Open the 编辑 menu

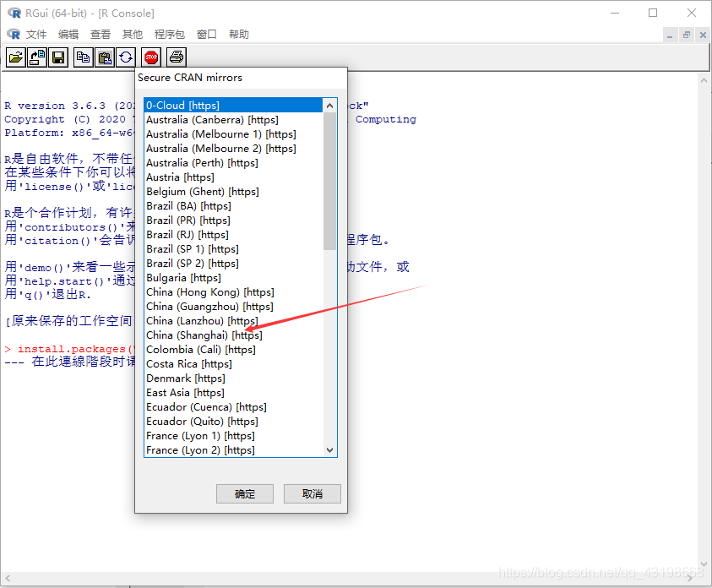tap(68, 34)
